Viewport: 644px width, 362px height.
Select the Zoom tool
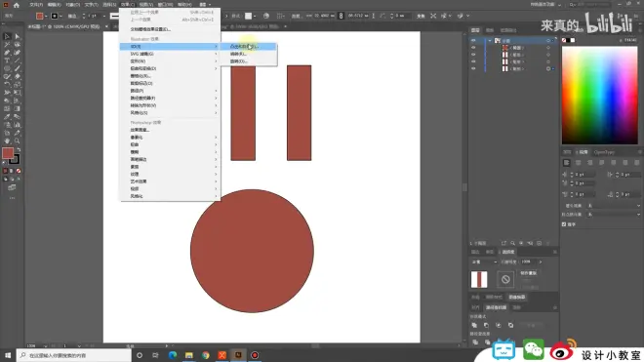(x=17, y=141)
